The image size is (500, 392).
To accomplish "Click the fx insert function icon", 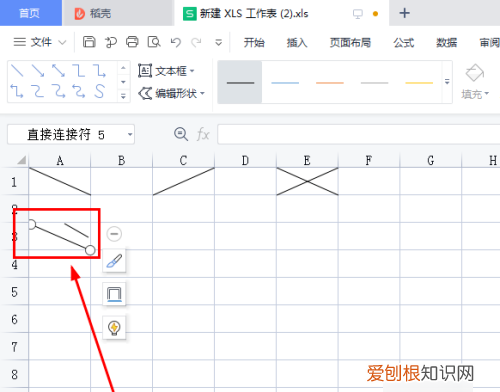I will click(203, 135).
